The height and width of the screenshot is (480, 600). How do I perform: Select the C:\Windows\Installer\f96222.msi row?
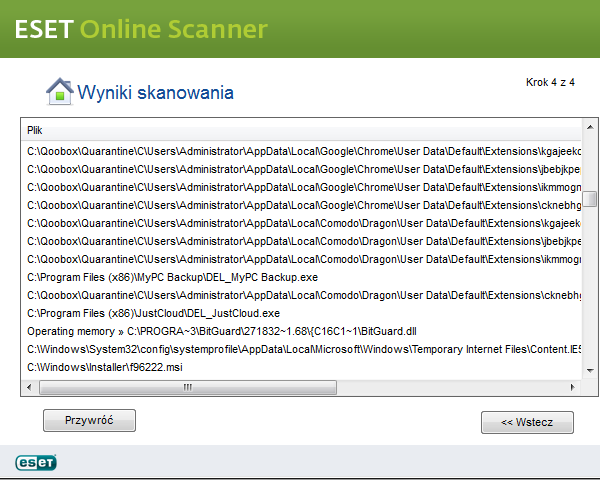[x=302, y=367]
